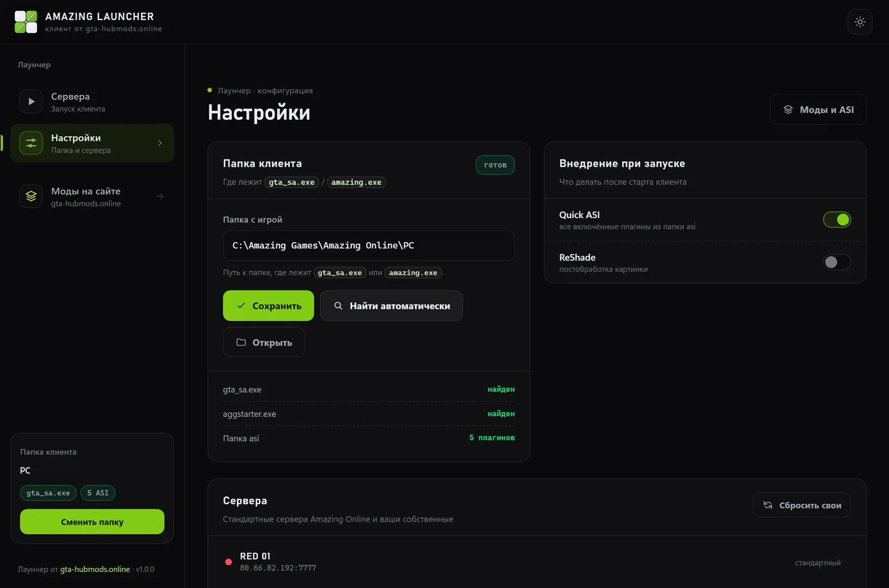Click the 5 ASI chip in sidebar card
This screenshot has height=588, width=889.
click(98, 493)
